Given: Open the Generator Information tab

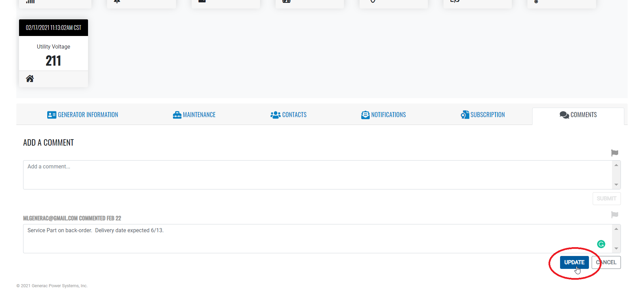Looking at the screenshot, I should (83, 115).
